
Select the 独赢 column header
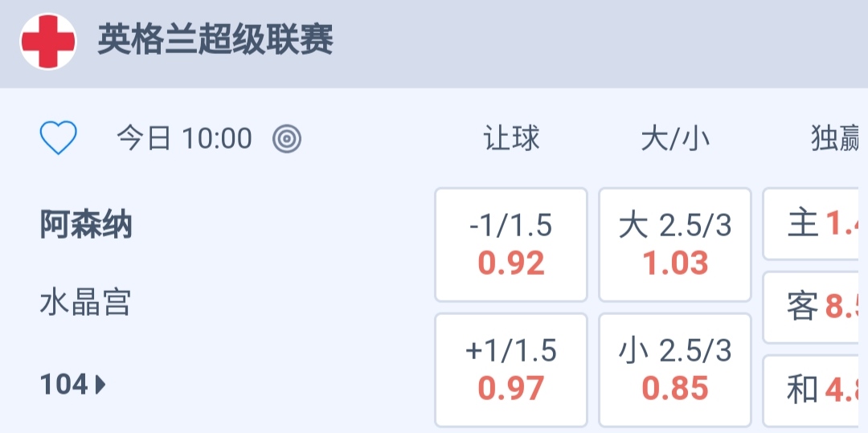click(836, 139)
